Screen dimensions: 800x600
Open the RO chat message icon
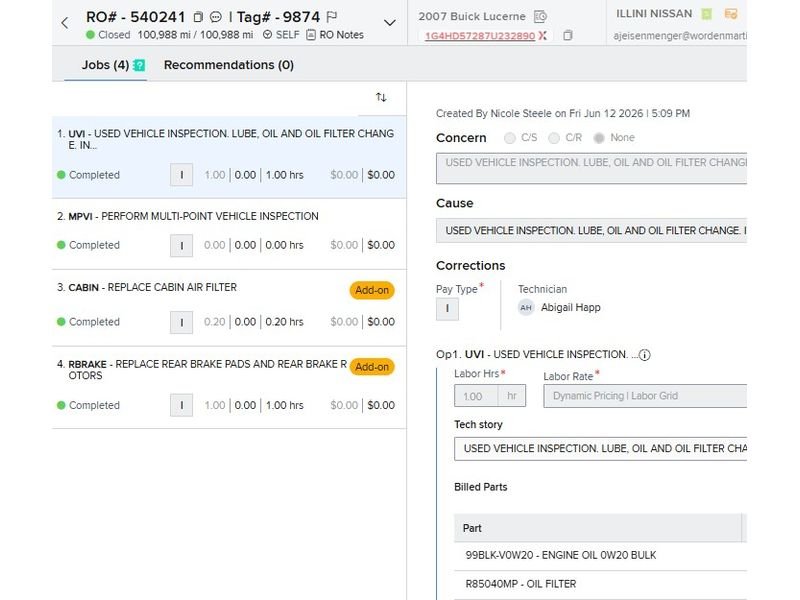point(216,17)
